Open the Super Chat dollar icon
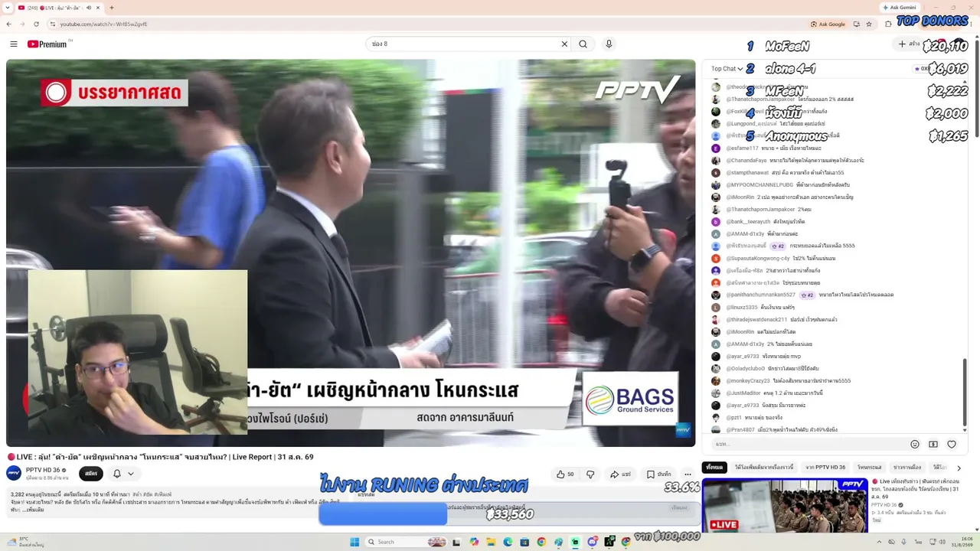 pyautogui.click(x=933, y=444)
